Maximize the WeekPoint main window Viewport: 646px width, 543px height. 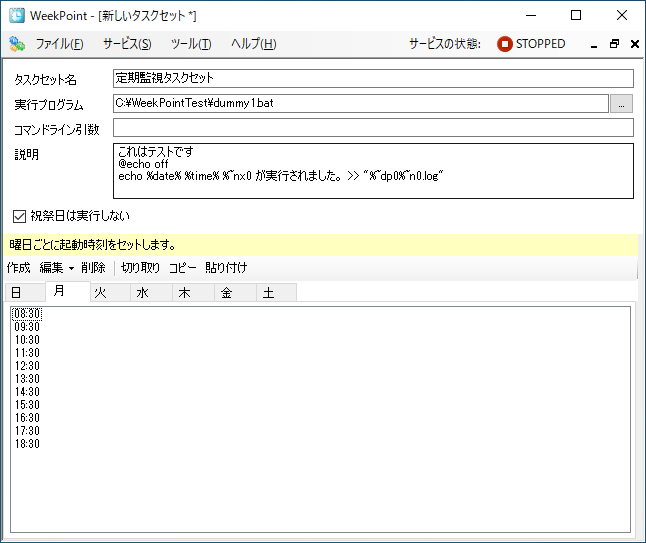point(576,15)
